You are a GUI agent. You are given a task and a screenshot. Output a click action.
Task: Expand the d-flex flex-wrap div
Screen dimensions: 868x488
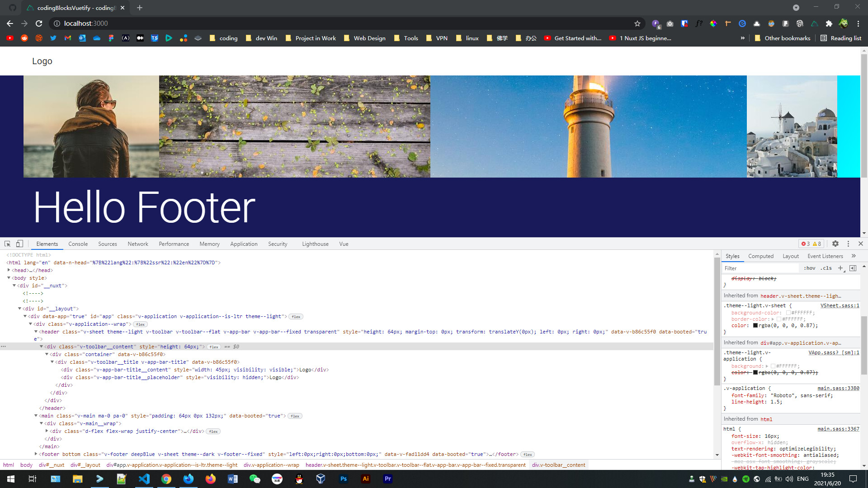[47, 431]
